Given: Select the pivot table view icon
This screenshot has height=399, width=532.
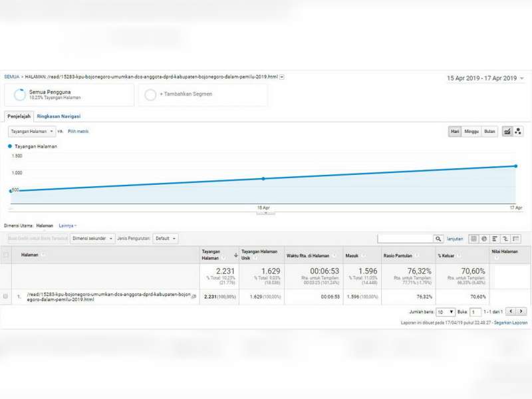Looking at the screenshot, I should pos(516,239).
